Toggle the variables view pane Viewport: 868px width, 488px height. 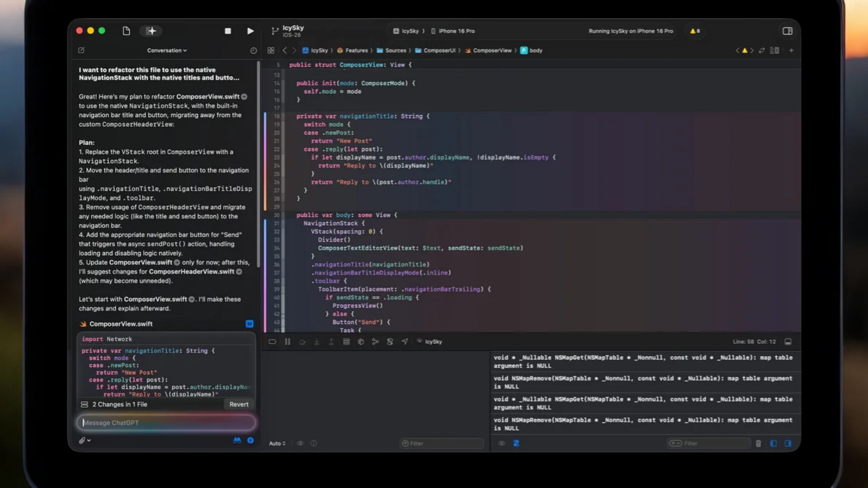(774, 444)
